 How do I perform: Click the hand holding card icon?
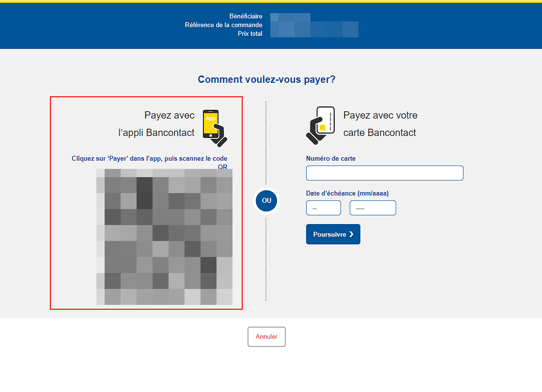click(x=321, y=125)
